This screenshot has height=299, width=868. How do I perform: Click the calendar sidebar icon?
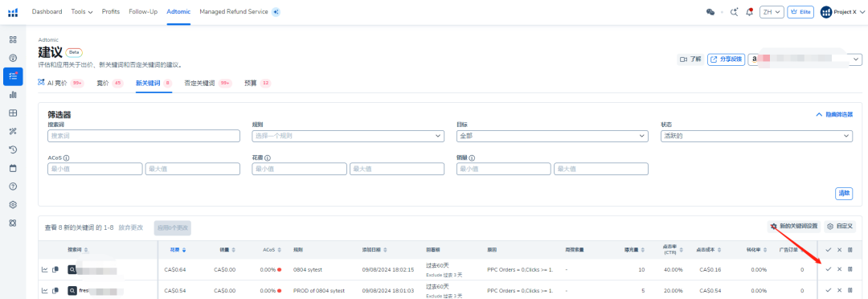click(x=14, y=168)
